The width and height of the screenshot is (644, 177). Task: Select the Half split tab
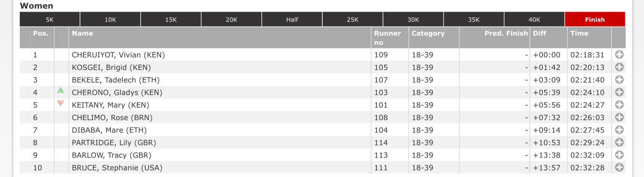pyautogui.click(x=292, y=19)
